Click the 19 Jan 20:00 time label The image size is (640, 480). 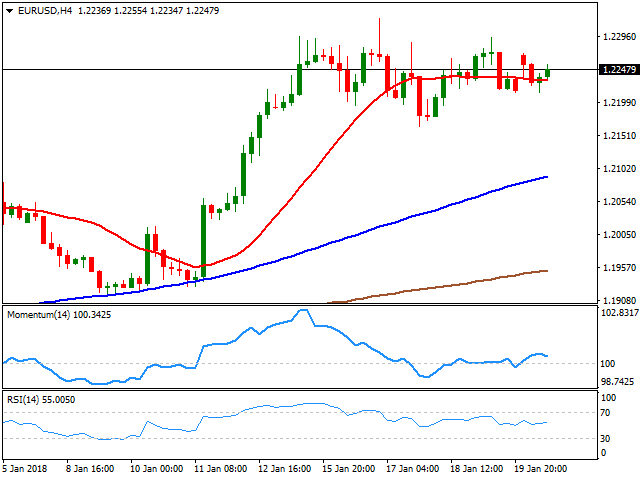pos(540,469)
